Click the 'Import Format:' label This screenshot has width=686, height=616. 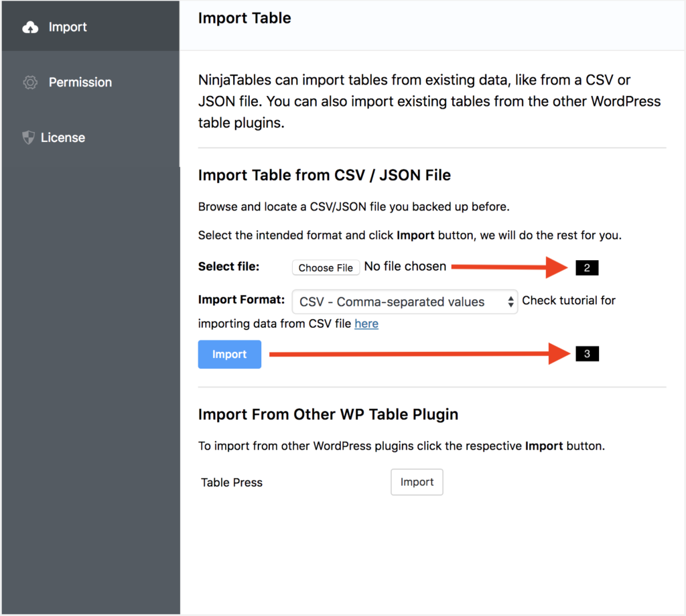(x=241, y=300)
